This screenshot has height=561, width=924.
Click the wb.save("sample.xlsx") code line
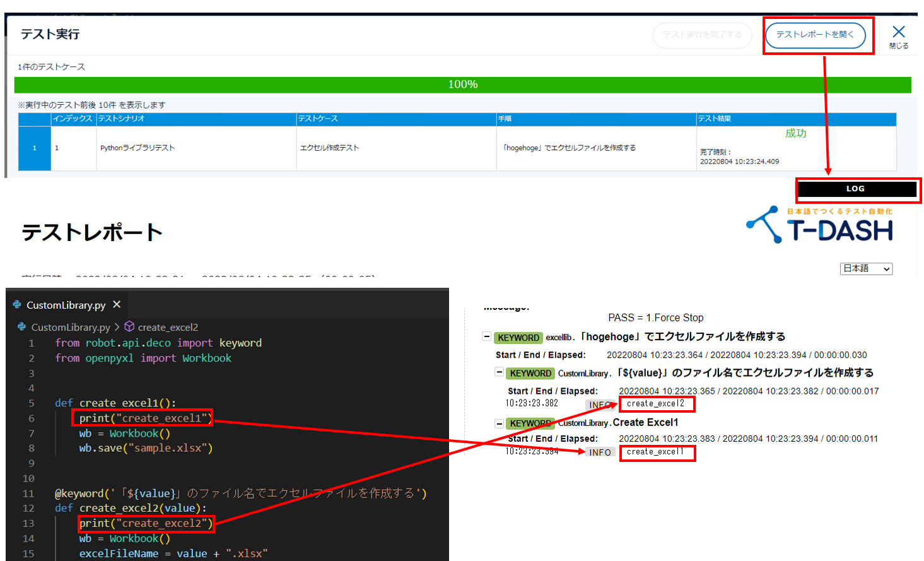click(146, 448)
